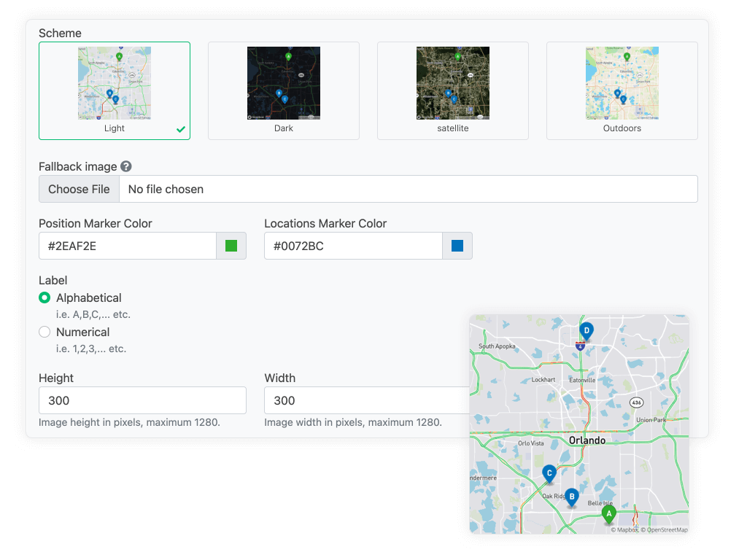The height and width of the screenshot is (560, 747).
Task: Click green marker A on map preview
Action: click(x=608, y=513)
